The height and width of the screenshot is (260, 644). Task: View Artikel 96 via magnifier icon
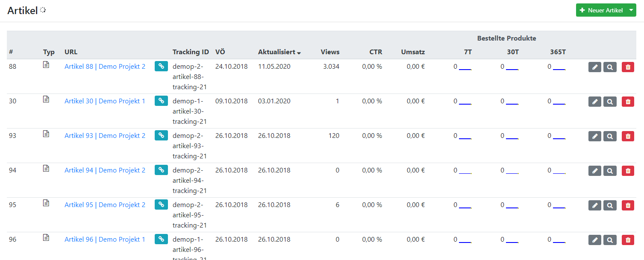[x=610, y=240]
